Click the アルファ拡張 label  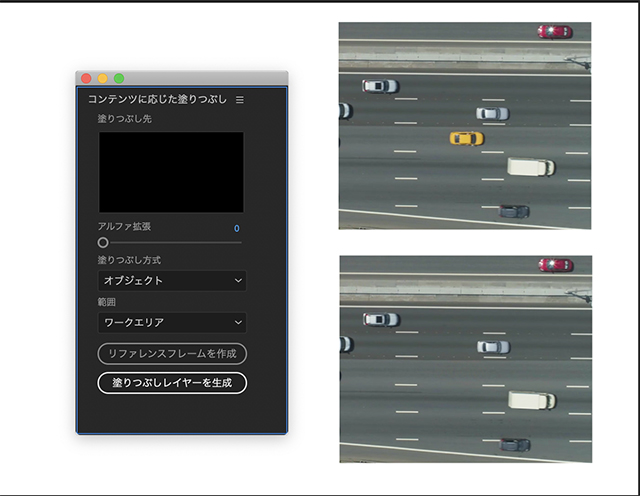[124, 226]
